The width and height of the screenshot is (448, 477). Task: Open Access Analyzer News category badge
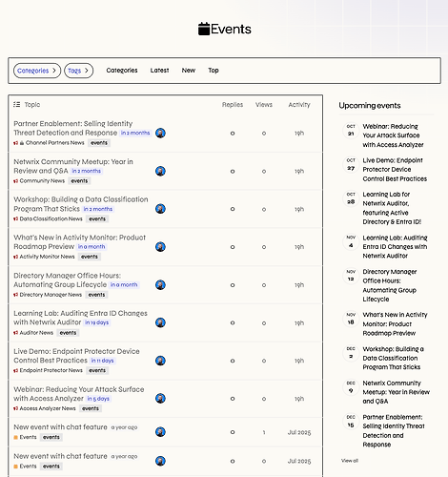tap(45, 408)
